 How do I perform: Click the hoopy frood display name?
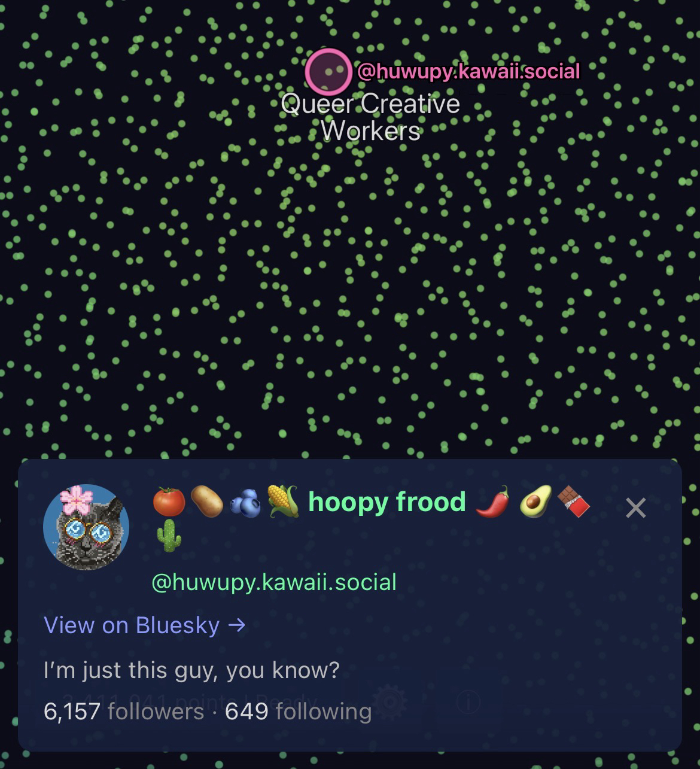[387, 501]
